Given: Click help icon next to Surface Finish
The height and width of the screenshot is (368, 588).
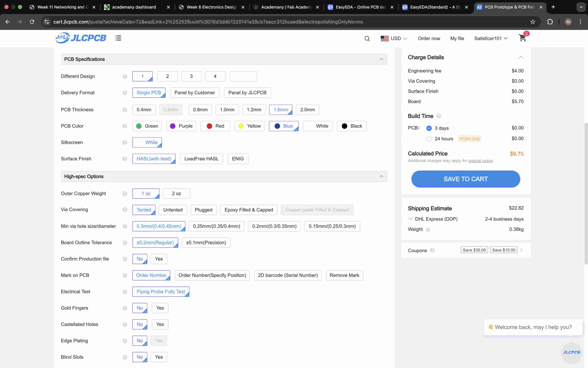Looking at the screenshot, I should [125, 159].
